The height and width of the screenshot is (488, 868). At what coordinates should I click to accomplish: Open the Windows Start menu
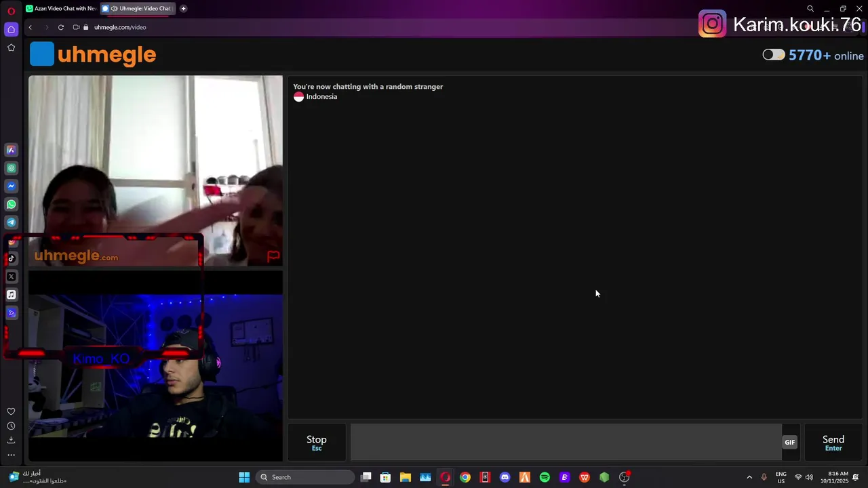(244, 477)
